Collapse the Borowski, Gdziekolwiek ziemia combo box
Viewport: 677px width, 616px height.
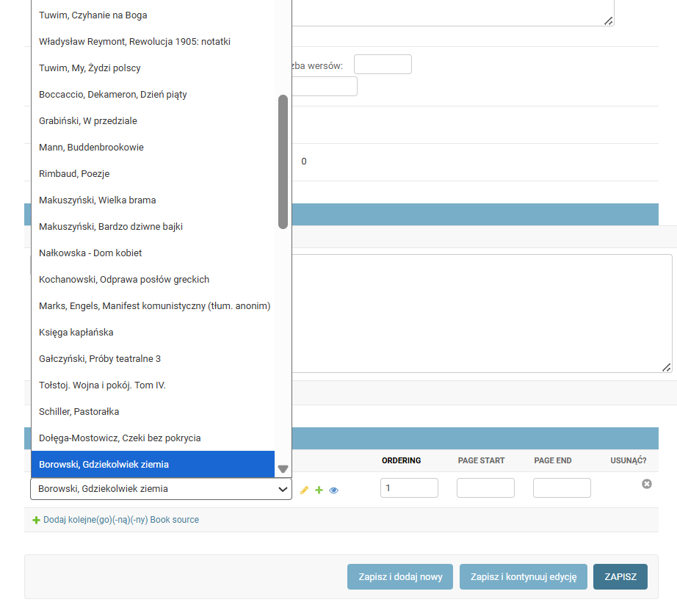point(161,489)
